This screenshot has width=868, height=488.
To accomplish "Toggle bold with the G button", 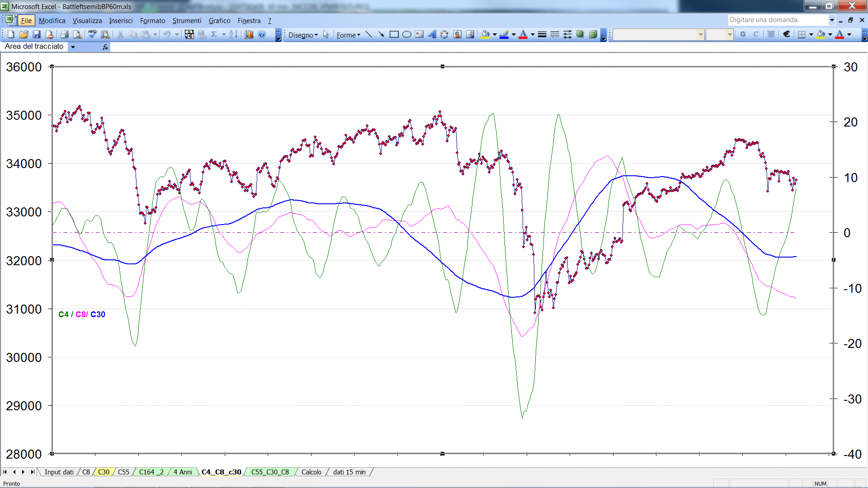I will click(x=743, y=34).
